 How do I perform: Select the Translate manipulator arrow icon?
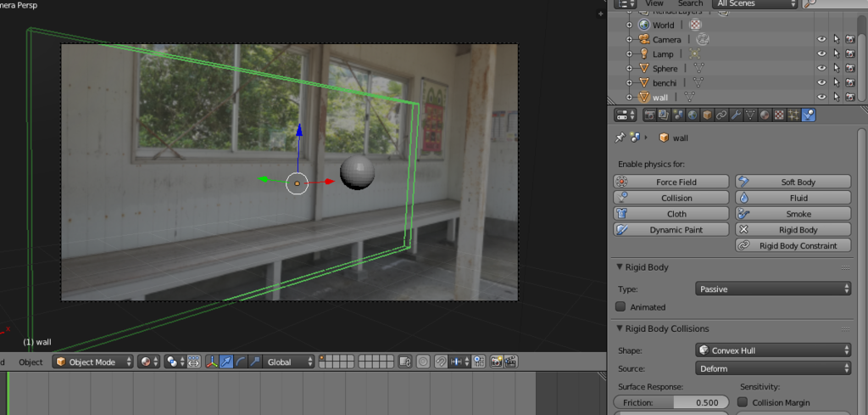(x=226, y=362)
